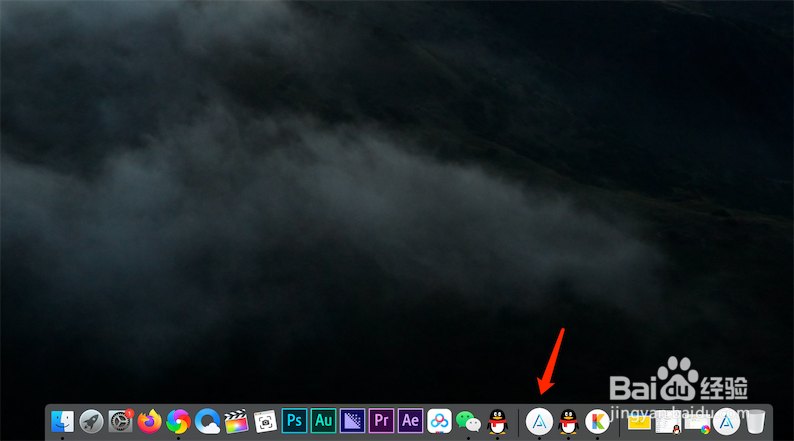This screenshot has height=441, width=794.
Task: Open the blue Q cloud browser
Action: (208, 421)
